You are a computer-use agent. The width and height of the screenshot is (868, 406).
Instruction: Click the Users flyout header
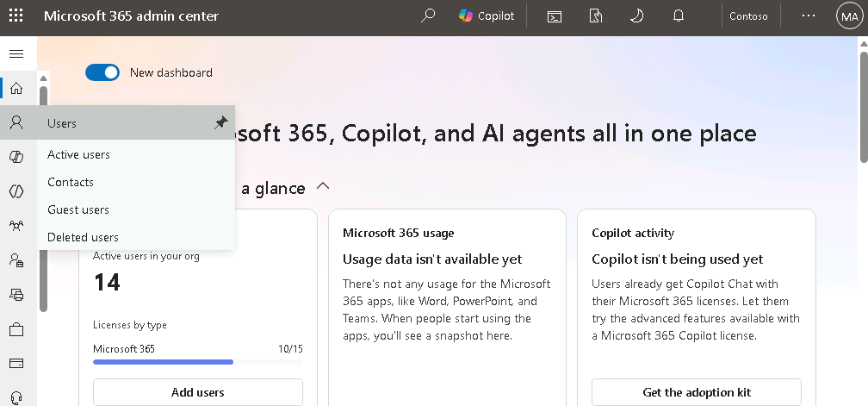click(x=117, y=123)
